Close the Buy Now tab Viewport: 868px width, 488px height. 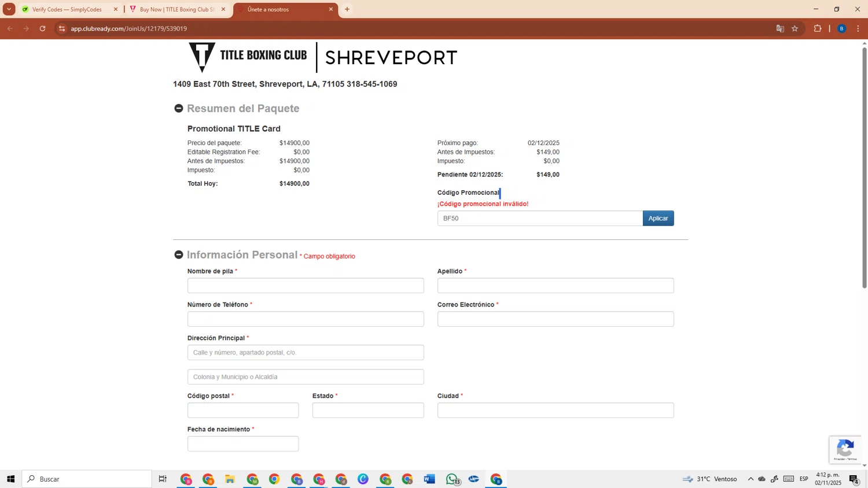[x=223, y=9]
